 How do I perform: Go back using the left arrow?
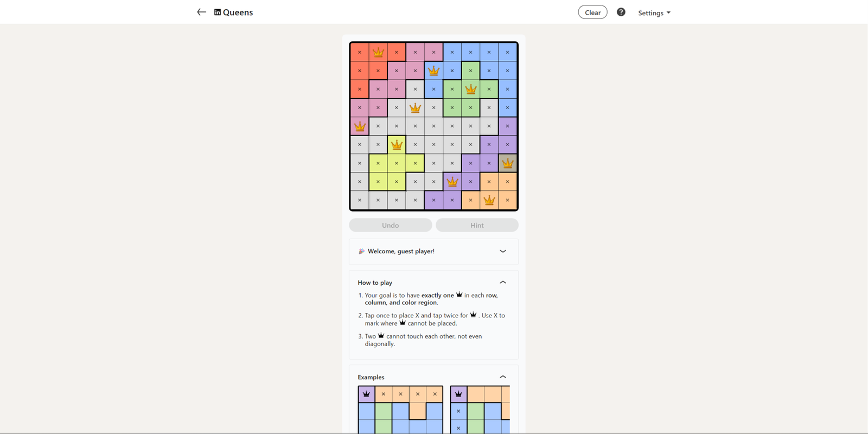[201, 12]
